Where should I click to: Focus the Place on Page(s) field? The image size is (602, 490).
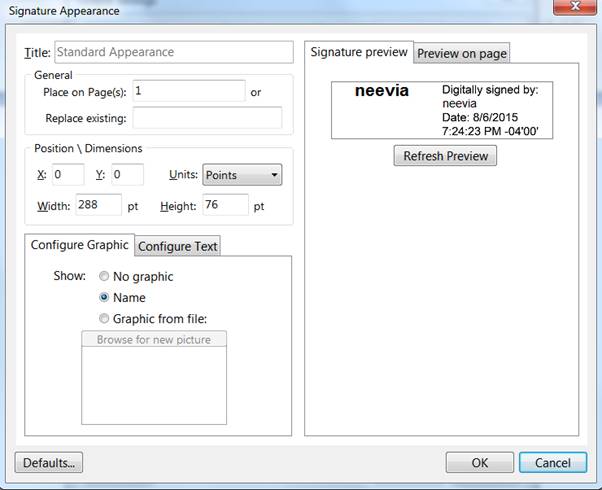point(189,91)
